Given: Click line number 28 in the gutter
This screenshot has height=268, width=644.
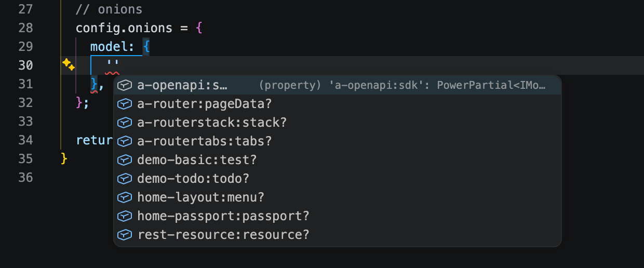Looking at the screenshot, I should 25,28.
